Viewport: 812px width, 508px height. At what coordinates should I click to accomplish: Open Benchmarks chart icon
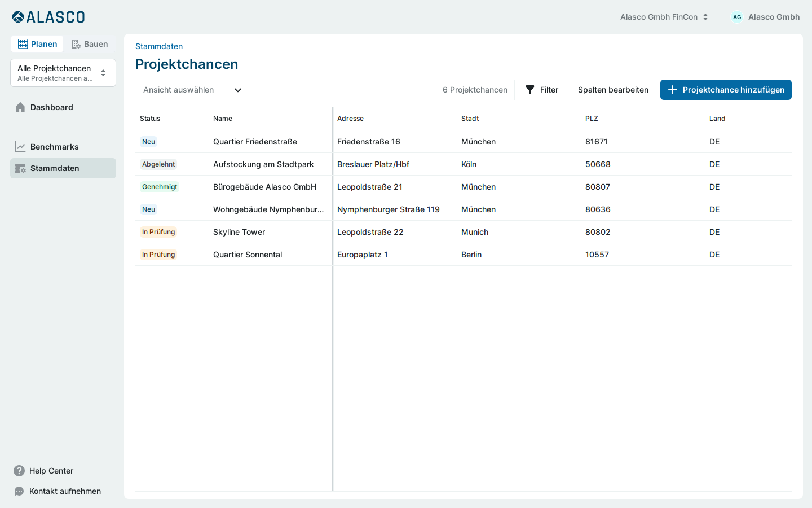20,147
